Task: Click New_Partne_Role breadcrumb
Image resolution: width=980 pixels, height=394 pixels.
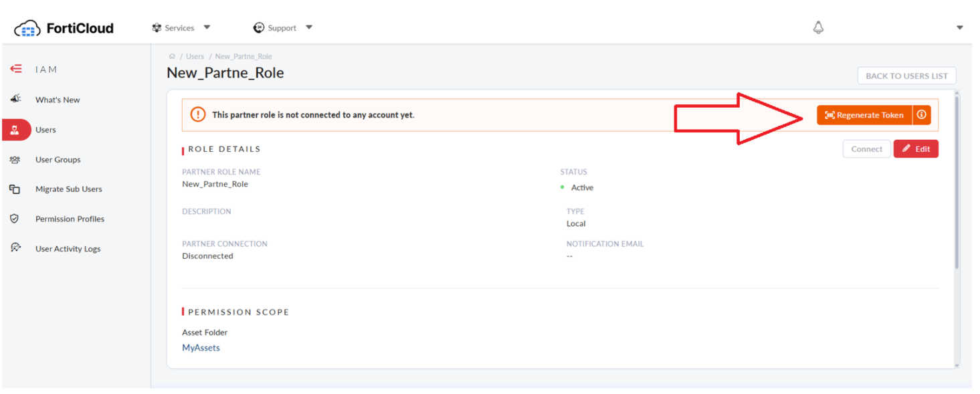Action: [243, 57]
